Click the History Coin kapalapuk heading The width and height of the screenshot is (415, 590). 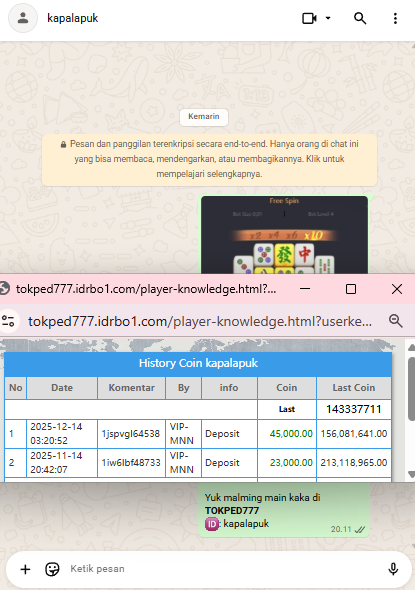(198, 363)
